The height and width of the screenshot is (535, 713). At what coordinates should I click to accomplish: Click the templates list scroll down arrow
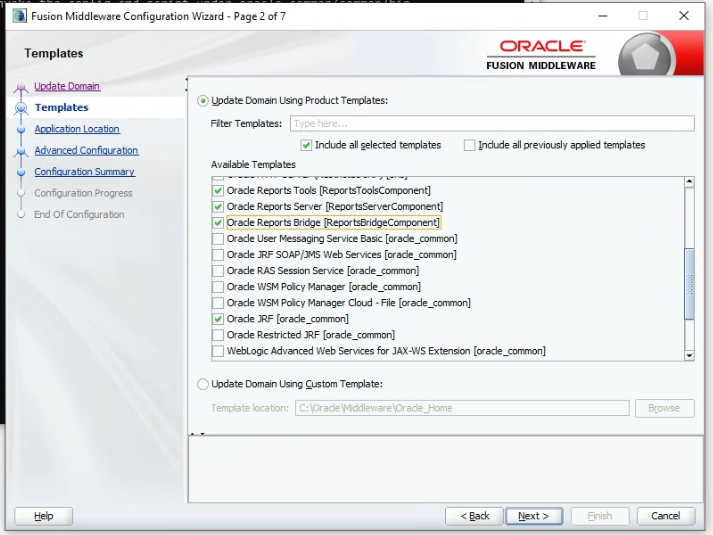click(x=689, y=356)
